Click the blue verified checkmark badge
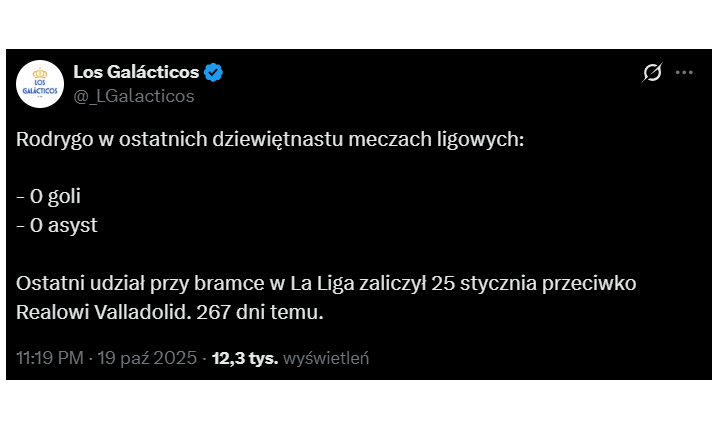 pyautogui.click(x=214, y=72)
